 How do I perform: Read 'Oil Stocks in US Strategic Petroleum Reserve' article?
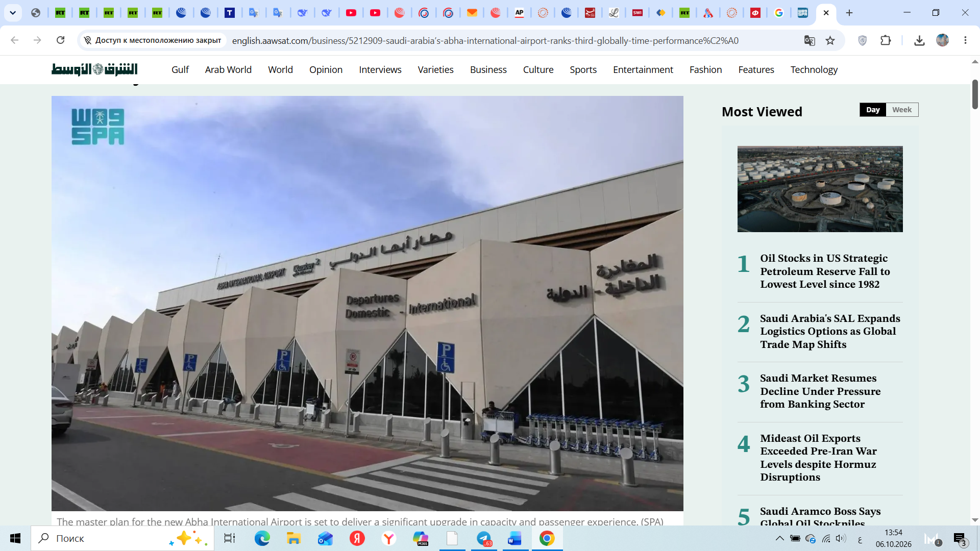825,271
